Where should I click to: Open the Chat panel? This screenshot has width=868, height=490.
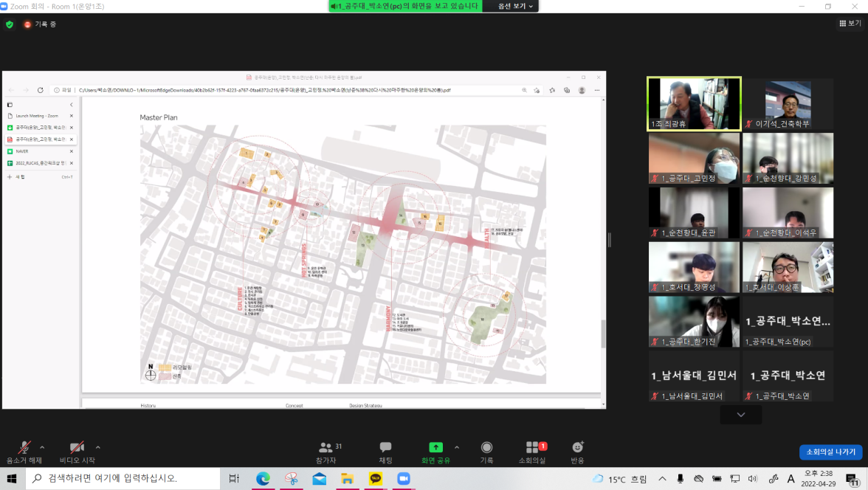[x=385, y=448]
